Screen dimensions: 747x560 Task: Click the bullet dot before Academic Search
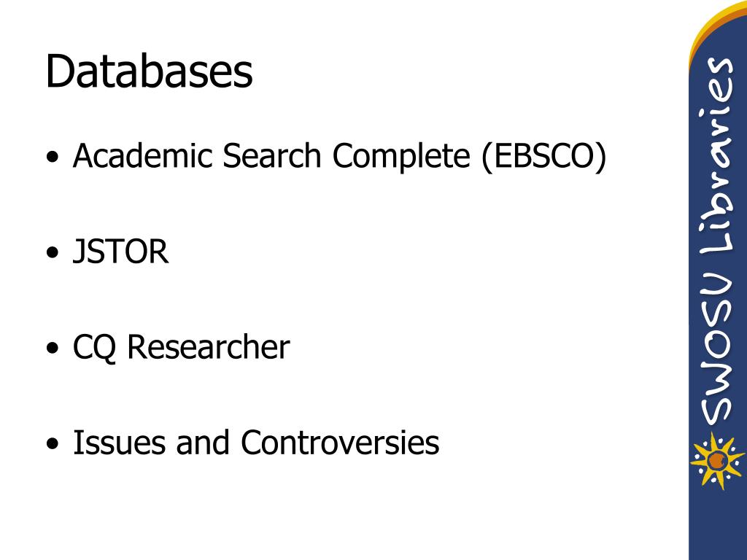(53, 156)
